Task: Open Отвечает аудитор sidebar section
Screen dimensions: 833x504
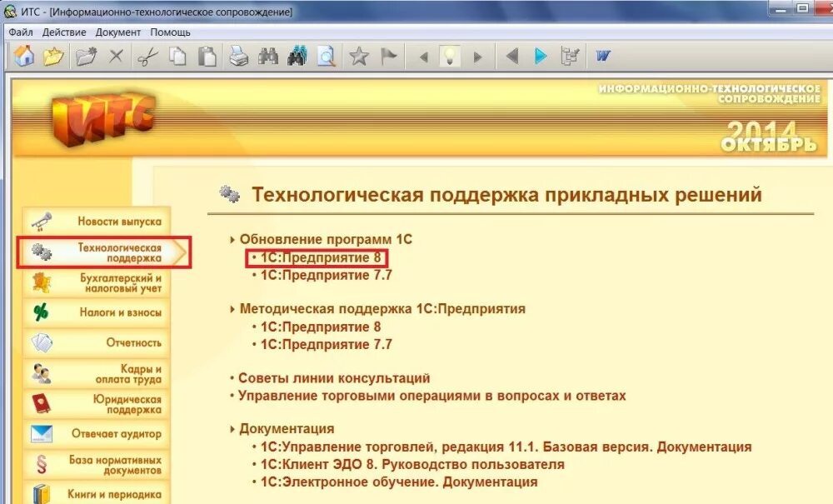Action: (x=97, y=433)
